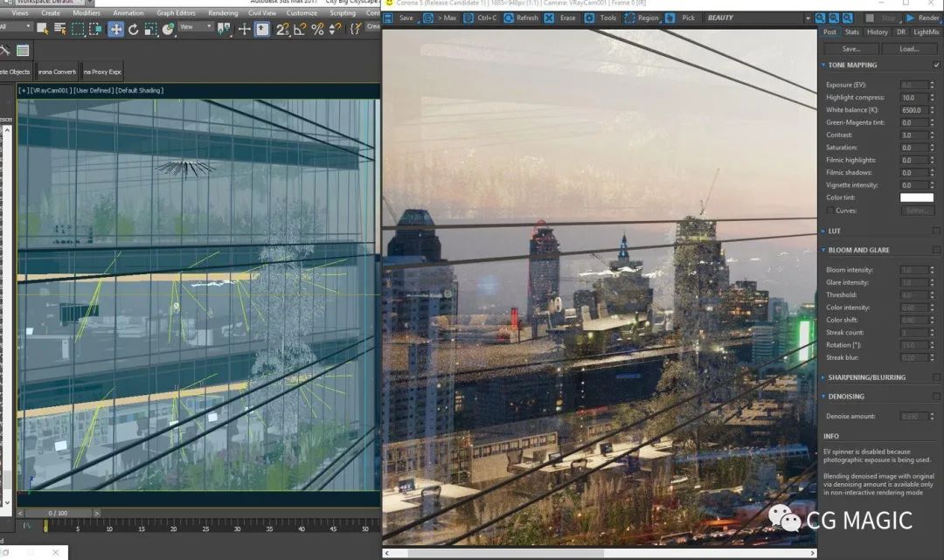Image resolution: width=944 pixels, height=560 pixels.
Task: Switch to the Stats tab
Action: pyautogui.click(x=852, y=31)
